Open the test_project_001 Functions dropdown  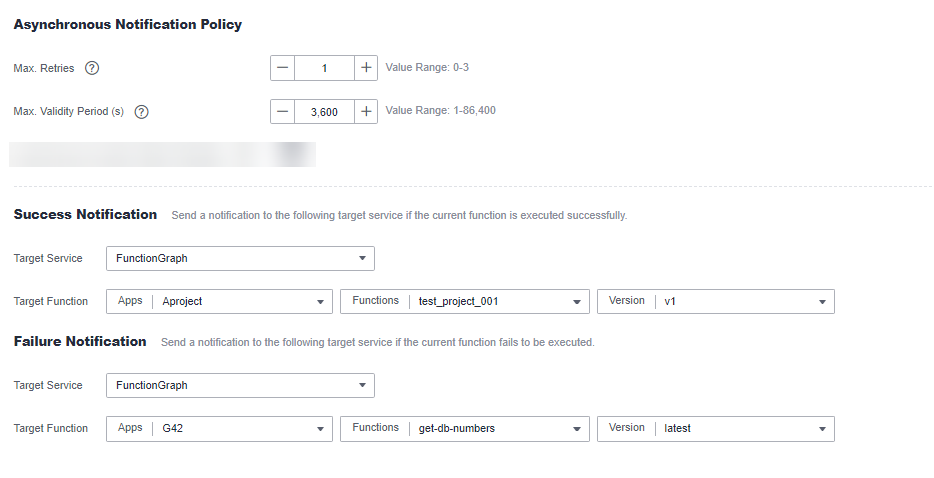(x=465, y=302)
